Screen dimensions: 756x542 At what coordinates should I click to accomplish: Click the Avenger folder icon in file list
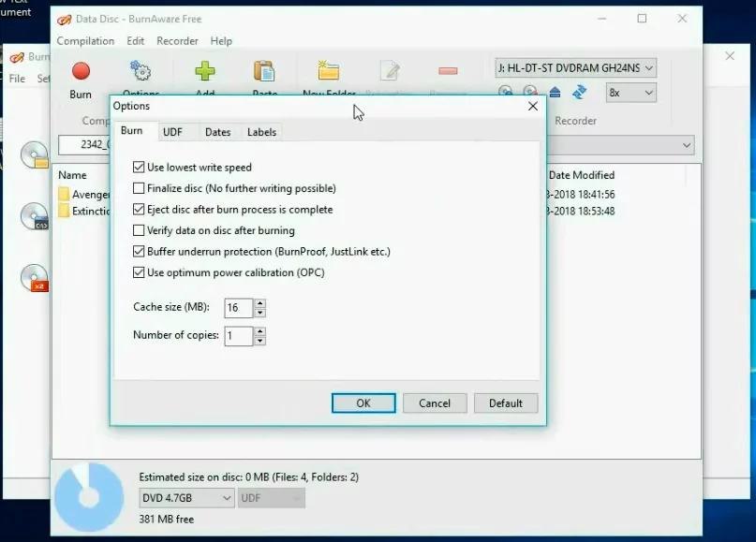pyautogui.click(x=64, y=194)
